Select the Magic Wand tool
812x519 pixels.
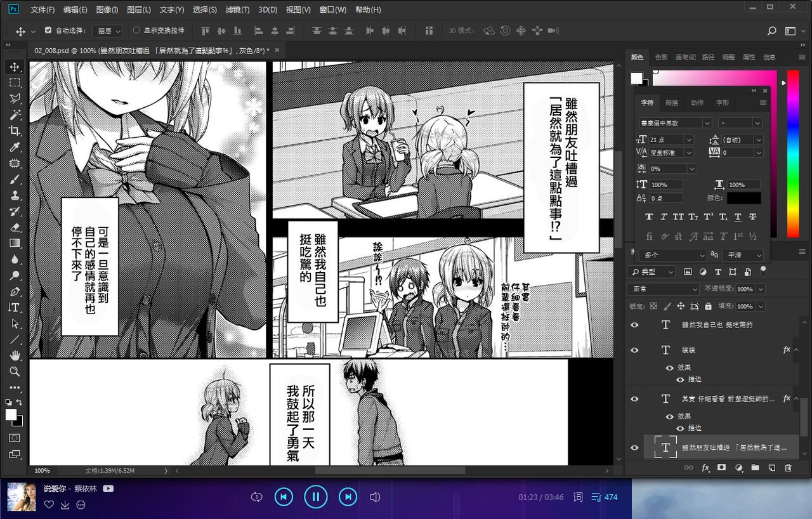[15, 115]
